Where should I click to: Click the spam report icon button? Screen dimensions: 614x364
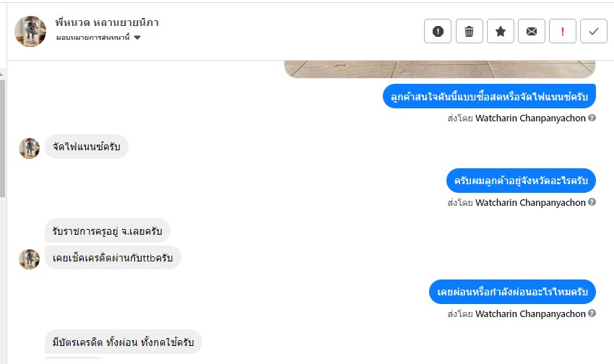pos(438,31)
